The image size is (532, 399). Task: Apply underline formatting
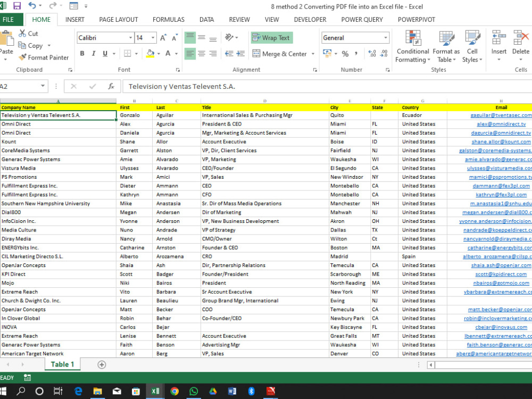(105, 53)
